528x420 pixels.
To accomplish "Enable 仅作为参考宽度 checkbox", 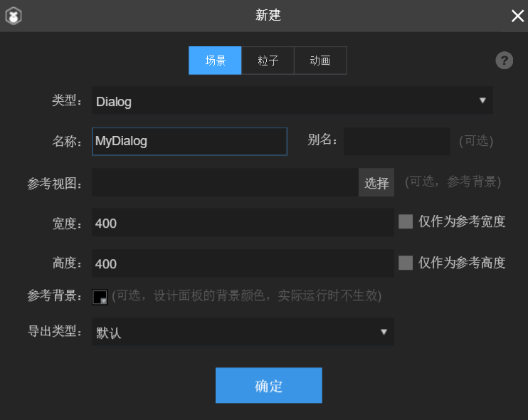I will (406, 221).
